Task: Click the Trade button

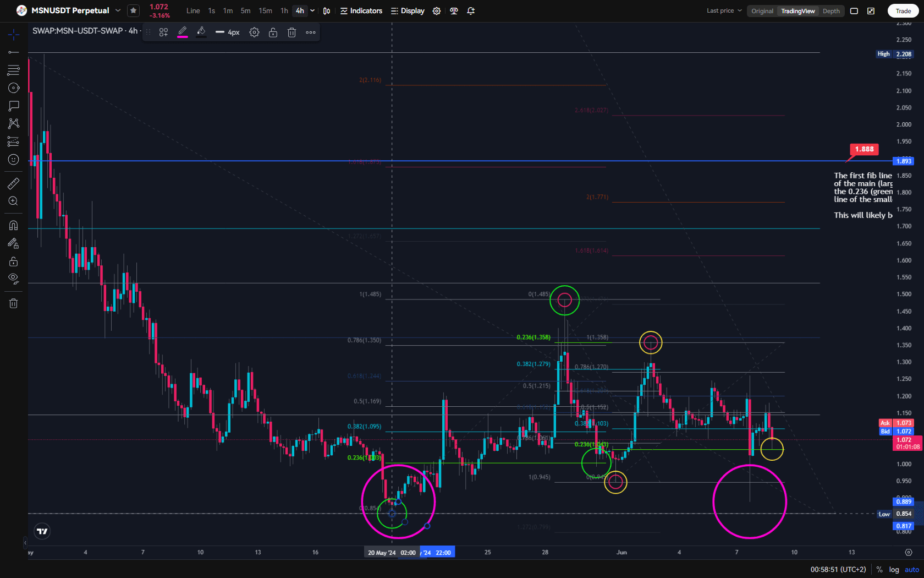Action: point(903,11)
